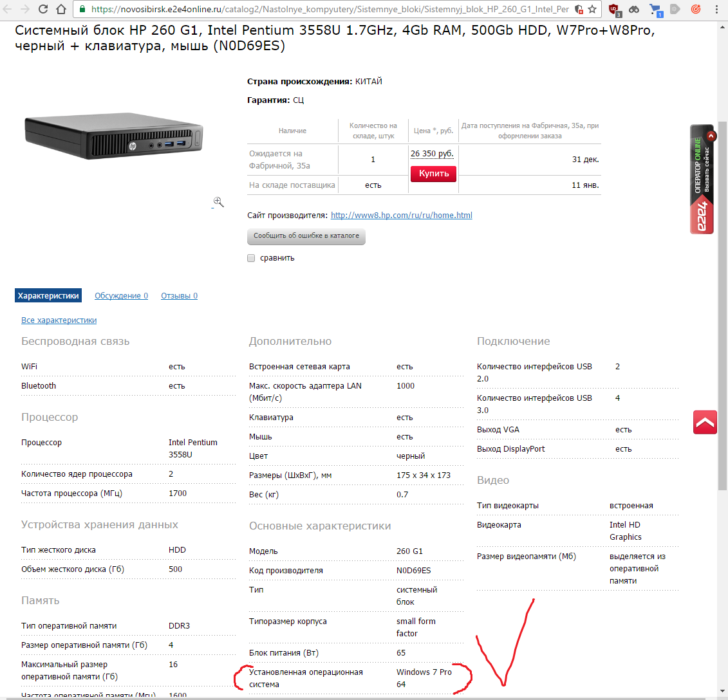Open Chrome's three-dot menu

coord(717,9)
